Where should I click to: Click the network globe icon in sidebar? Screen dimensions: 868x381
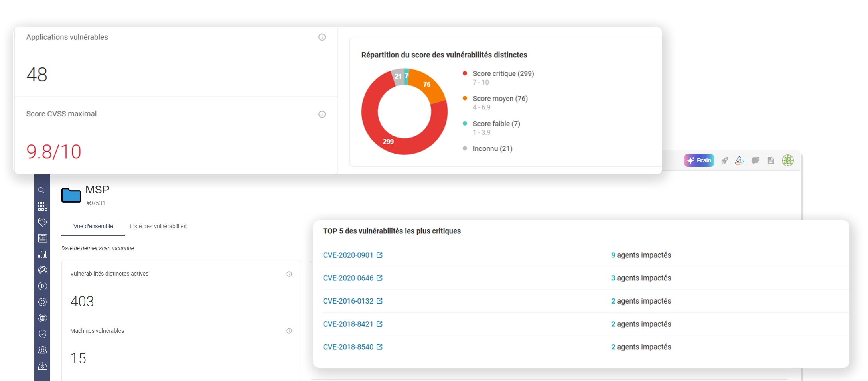pos(43,270)
